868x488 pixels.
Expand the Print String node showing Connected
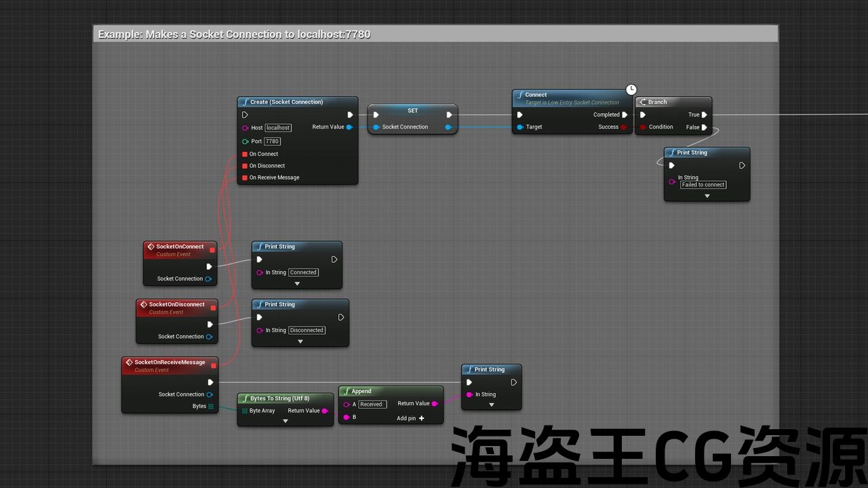pyautogui.click(x=297, y=283)
